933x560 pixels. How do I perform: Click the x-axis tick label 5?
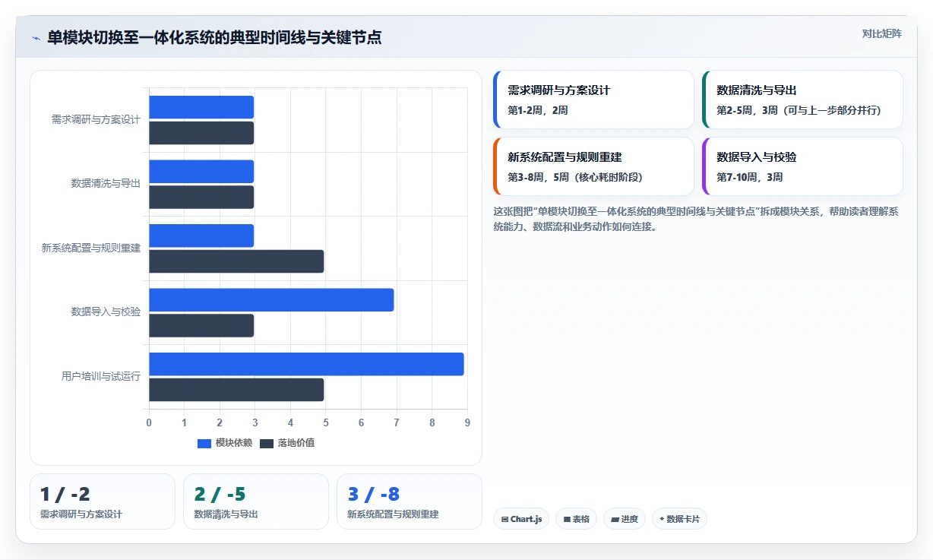pos(326,422)
